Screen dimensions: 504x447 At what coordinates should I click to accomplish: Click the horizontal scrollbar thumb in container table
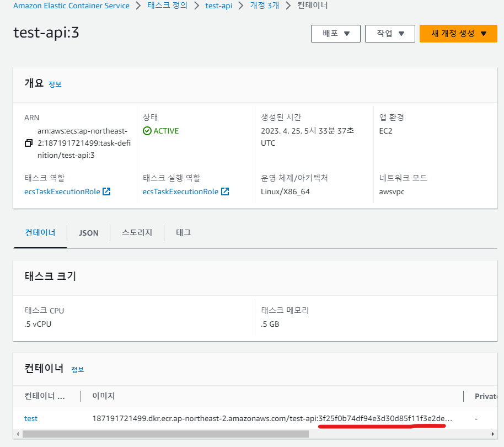point(165,434)
